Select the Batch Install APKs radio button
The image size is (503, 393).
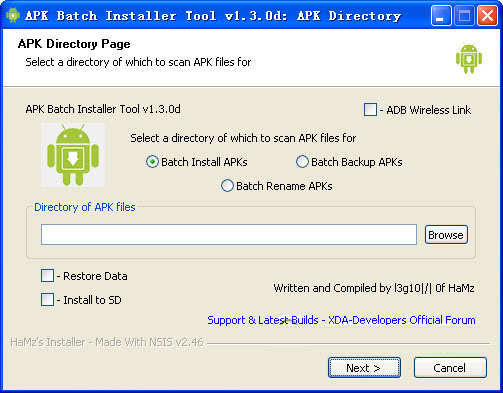(x=152, y=162)
